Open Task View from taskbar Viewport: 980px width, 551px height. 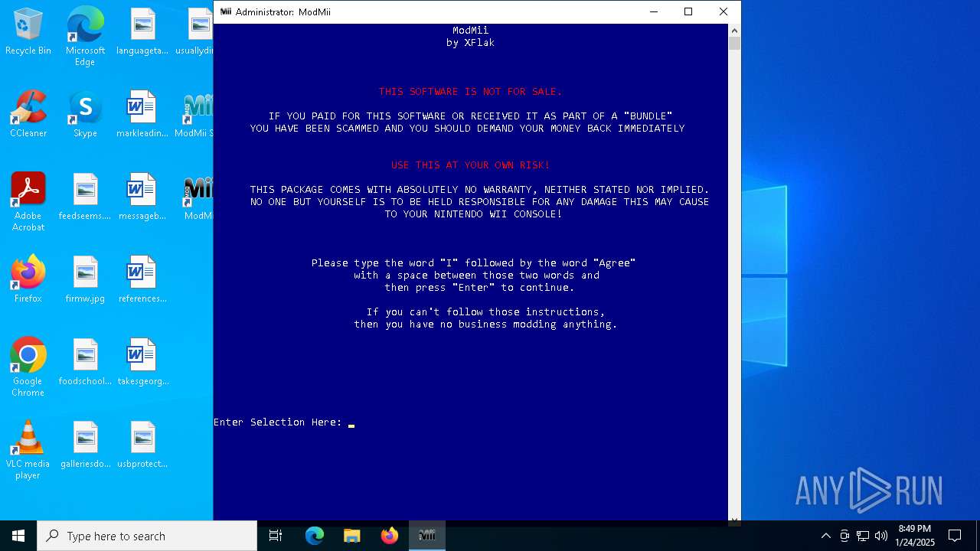click(276, 536)
